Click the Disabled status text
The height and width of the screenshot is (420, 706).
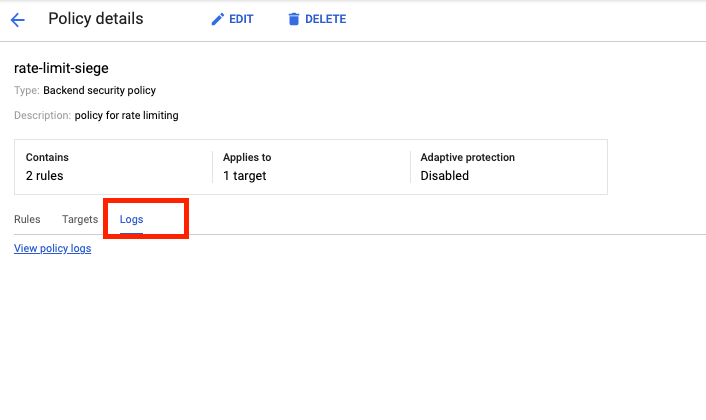(444, 176)
